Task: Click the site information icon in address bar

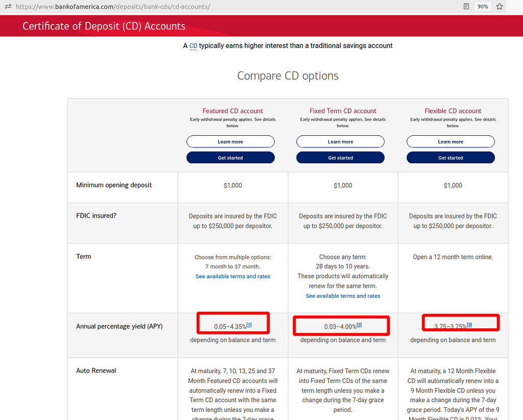Action: point(8,7)
